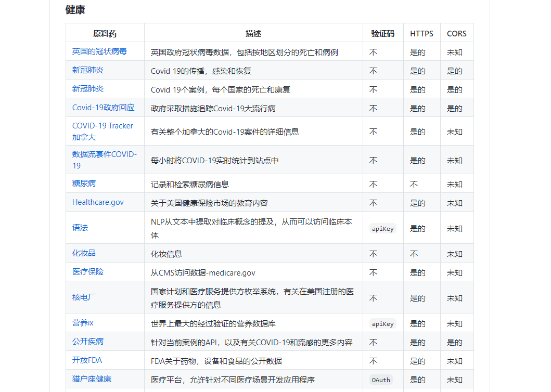Click description starting 针对当前案例的API
This screenshot has height=392, width=551.
tap(252, 343)
